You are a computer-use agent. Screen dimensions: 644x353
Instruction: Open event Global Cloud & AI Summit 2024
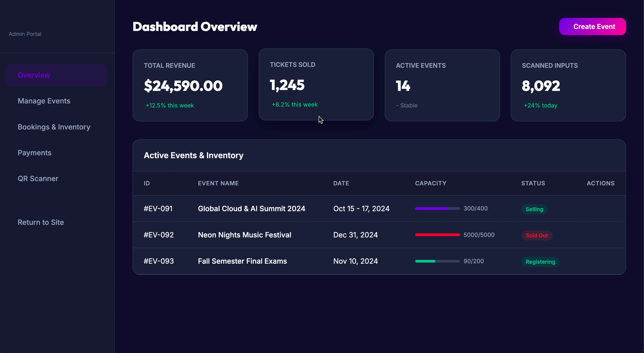pos(251,208)
